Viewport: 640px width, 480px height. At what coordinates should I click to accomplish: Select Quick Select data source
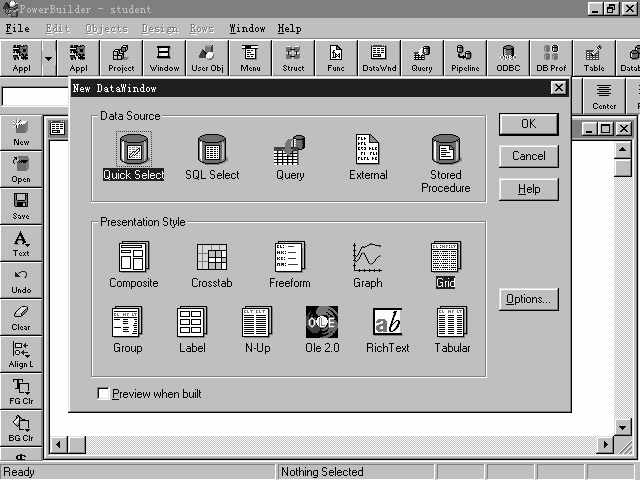point(133,157)
